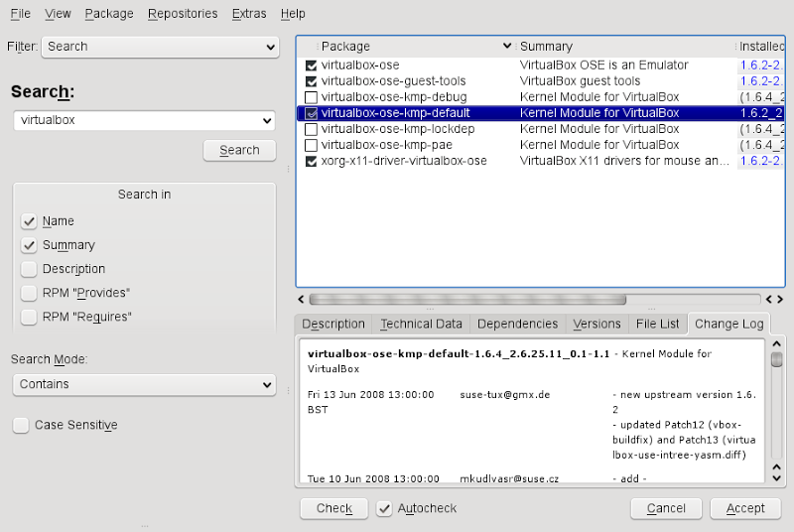Switch to the Dependencies tab
This screenshot has height=532, width=794.
[517, 324]
